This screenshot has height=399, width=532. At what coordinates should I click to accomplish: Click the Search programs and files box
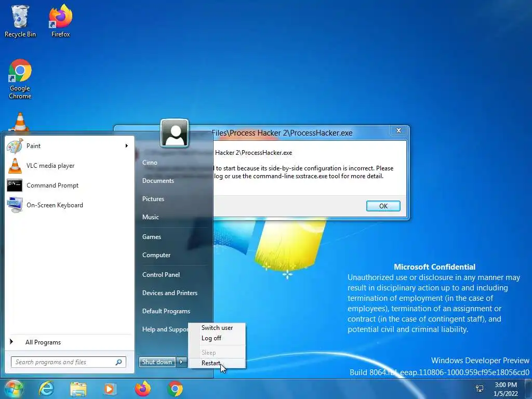(x=68, y=362)
